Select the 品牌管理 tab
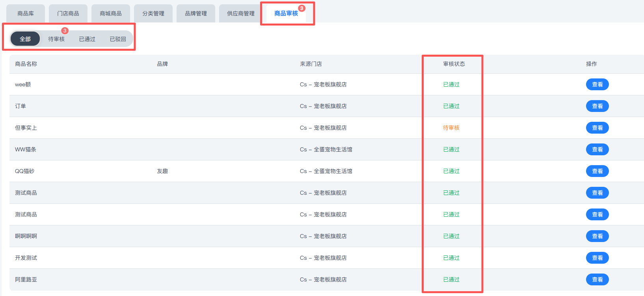644x296 pixels. [x=196, y=13]
